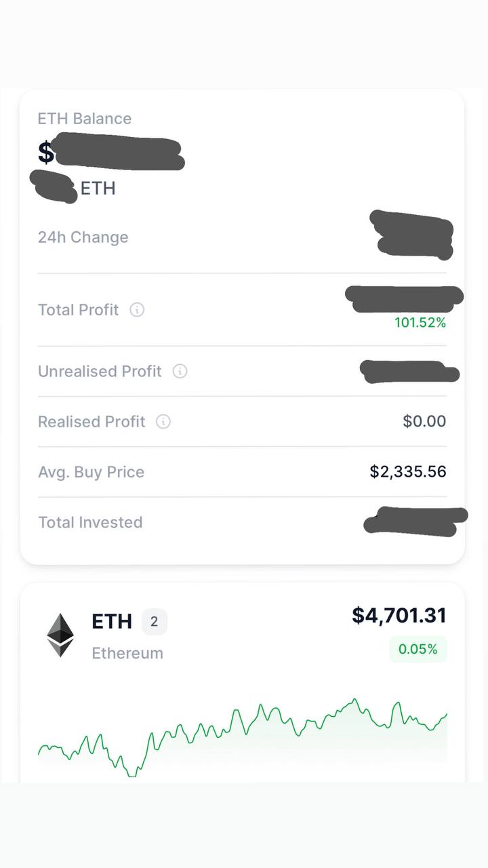Select the $0.00 realised profit value
This screenshot has width=488, height=868.
pyautogui.click(x=424, y=421)
